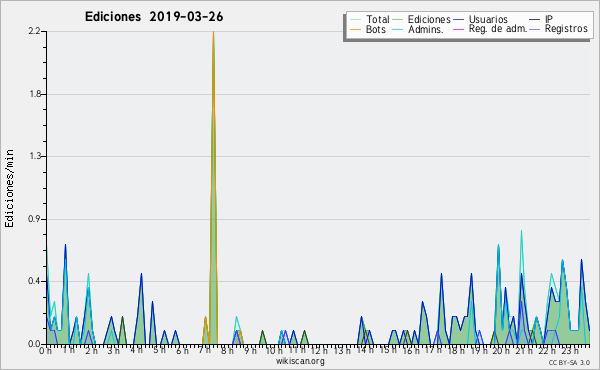Click the '0 h' x-axis label
This screenshot has width=600, height=370.
click(46, 350)
